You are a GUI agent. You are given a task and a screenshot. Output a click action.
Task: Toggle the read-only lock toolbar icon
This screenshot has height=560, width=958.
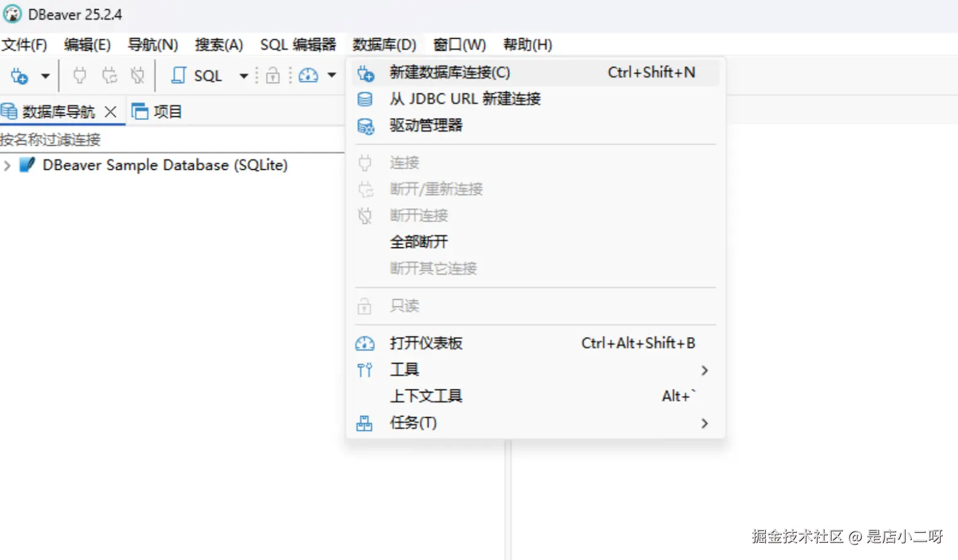[x=273, y=76]
